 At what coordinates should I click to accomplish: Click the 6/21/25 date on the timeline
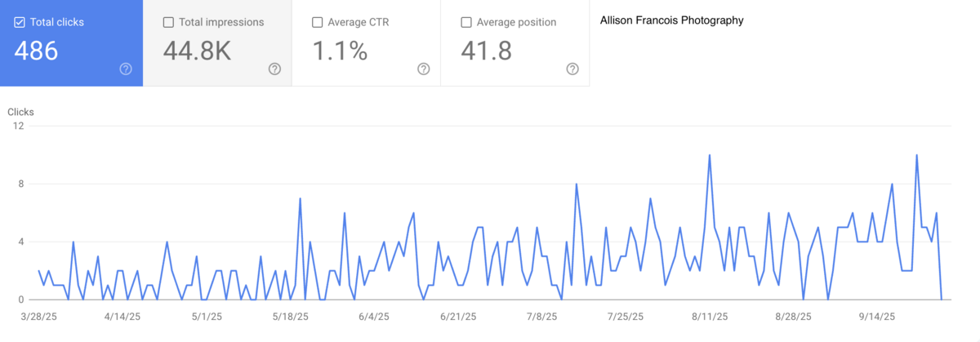point(457,316)
